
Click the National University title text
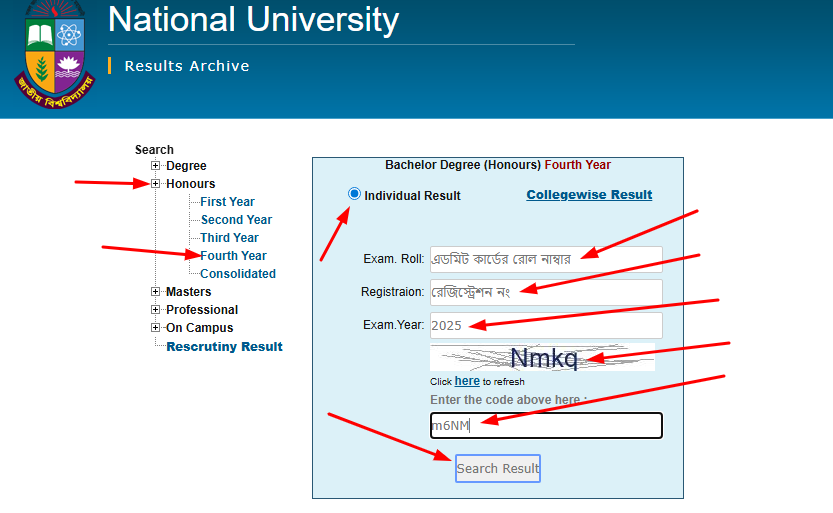pos(253,20)
